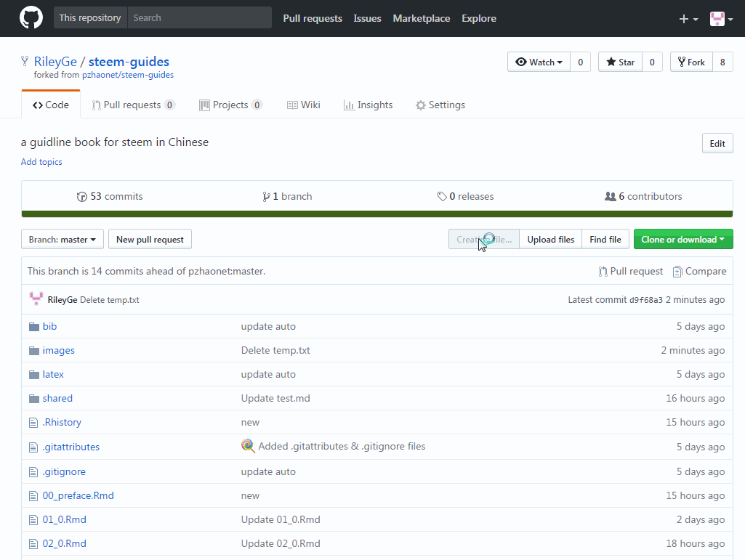
Task: View 1 branch list
Action: (x=287, y=197)
